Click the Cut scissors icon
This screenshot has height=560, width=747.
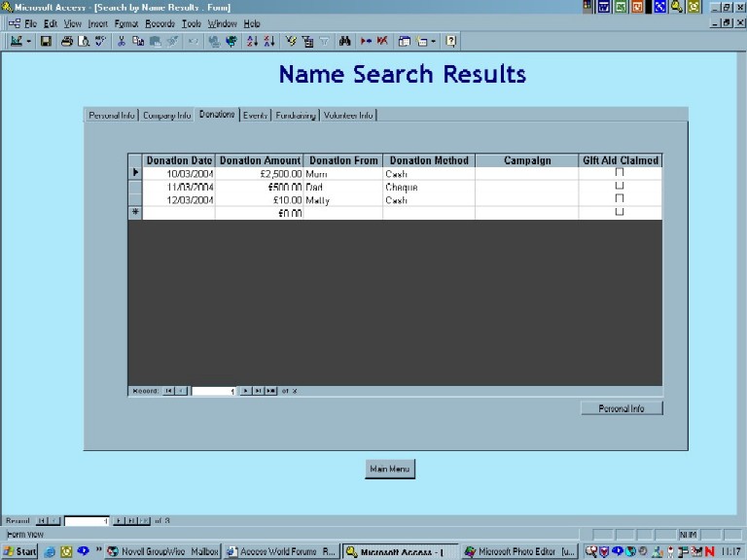[122, 42]
